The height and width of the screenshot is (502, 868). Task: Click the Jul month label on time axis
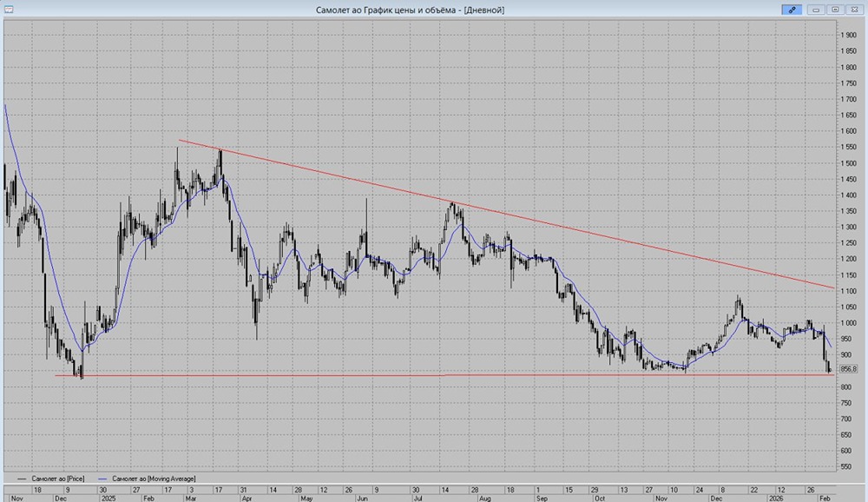(417, 499)
